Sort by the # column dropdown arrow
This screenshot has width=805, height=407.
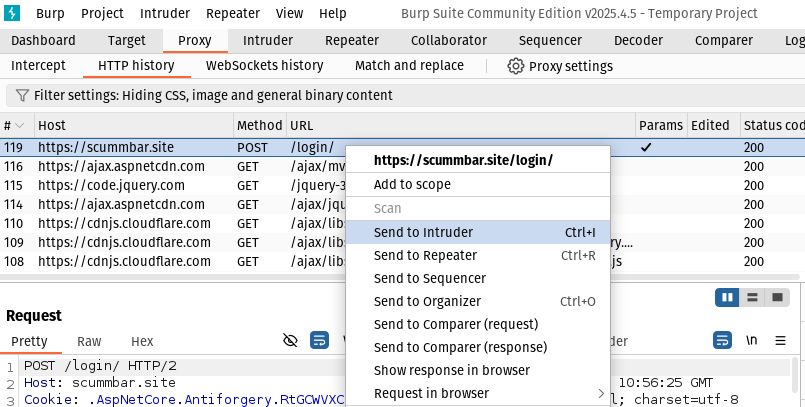[20, 126]
